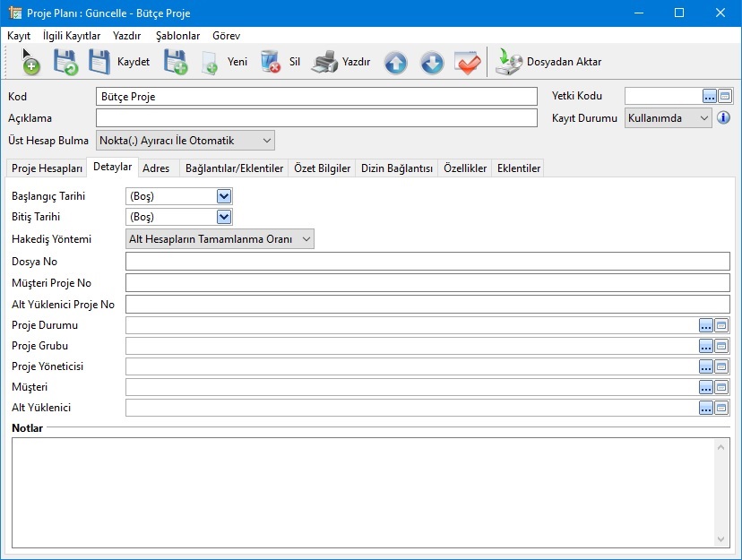Viewport: 742px width, 560px height.
Task: Open the card window icon for Müşteri
Action: click(x=721, y=387)
